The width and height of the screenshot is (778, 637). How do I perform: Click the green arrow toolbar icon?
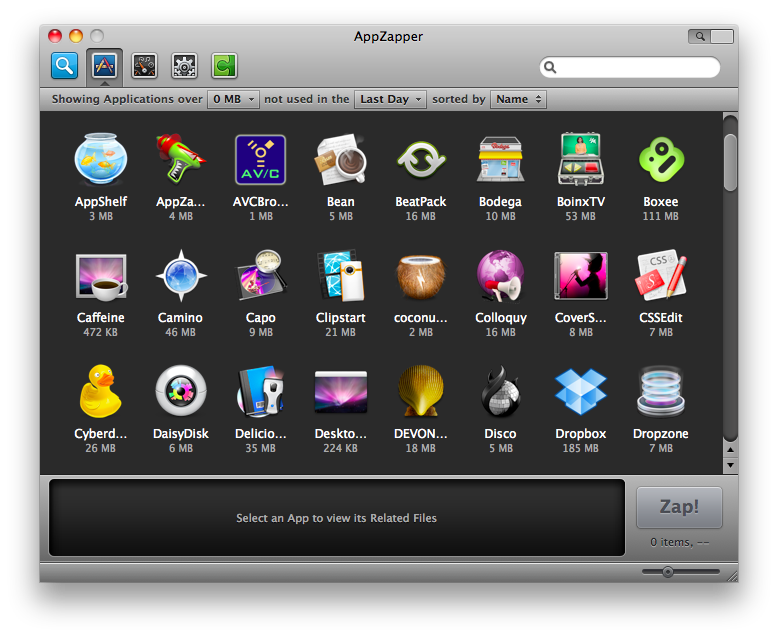pyautogui.click(x=224, y=65)
